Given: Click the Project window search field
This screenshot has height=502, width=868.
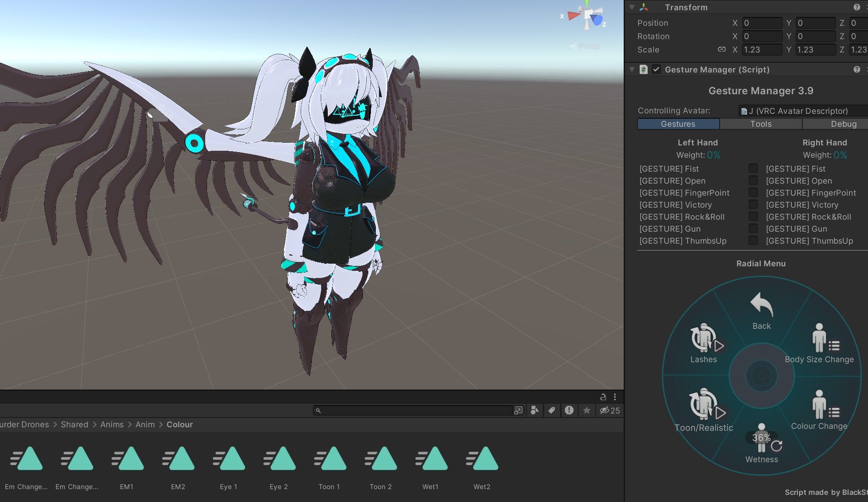Looking at the screenshot, I should pos(413,410).
